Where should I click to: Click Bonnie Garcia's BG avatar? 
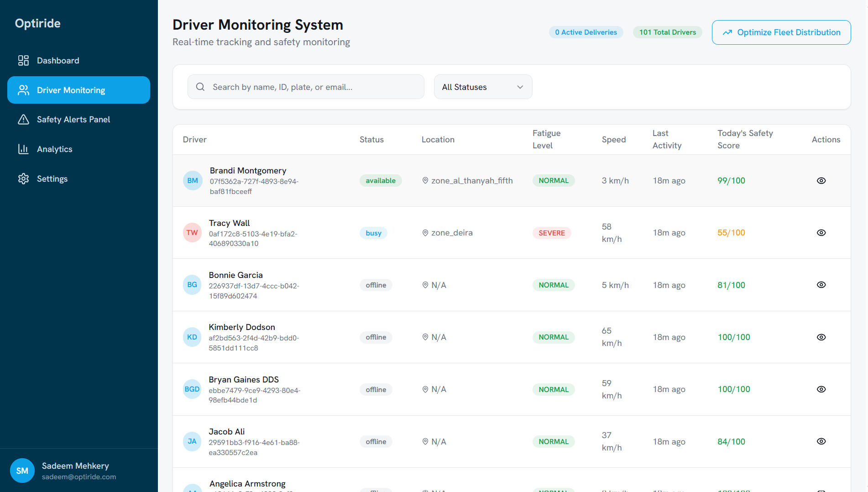coord(192,285)
